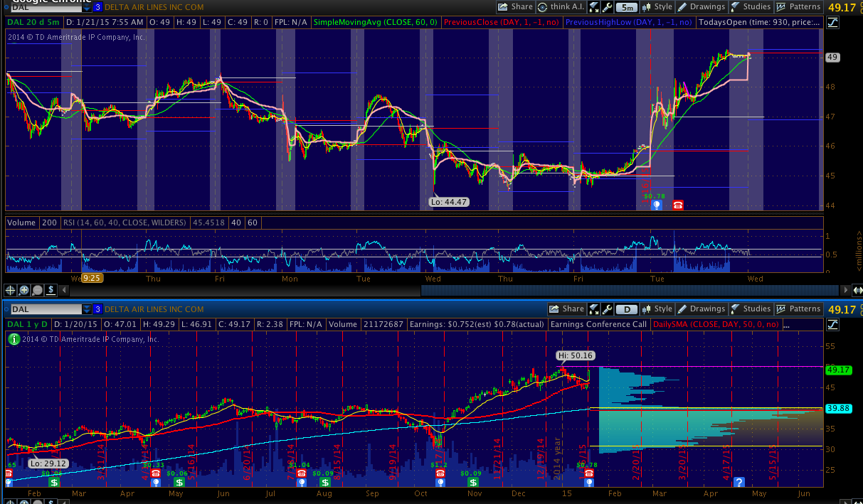Toggle the 5m timeframe button

(626, 7)
